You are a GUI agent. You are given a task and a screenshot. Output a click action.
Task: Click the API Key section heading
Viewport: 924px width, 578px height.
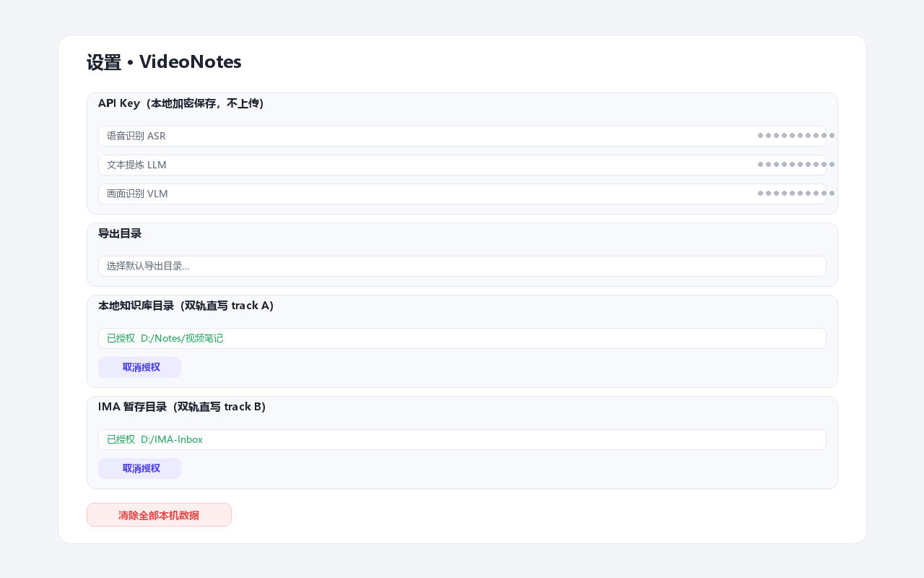(x=181, y=103)
